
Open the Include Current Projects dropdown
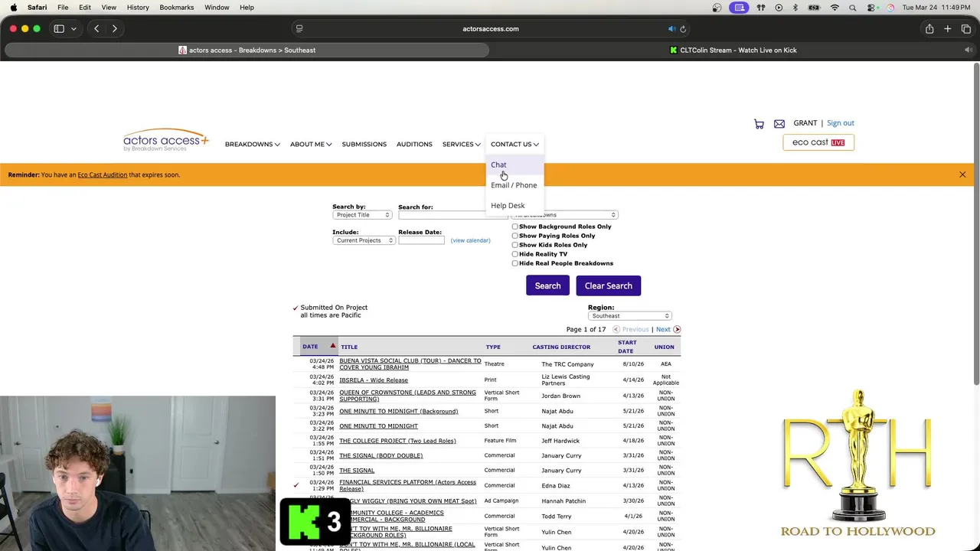[x=364, y=240]
